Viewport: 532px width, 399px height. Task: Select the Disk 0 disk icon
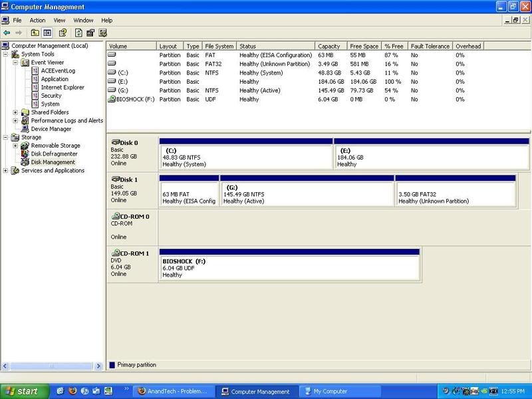point(115,142)
